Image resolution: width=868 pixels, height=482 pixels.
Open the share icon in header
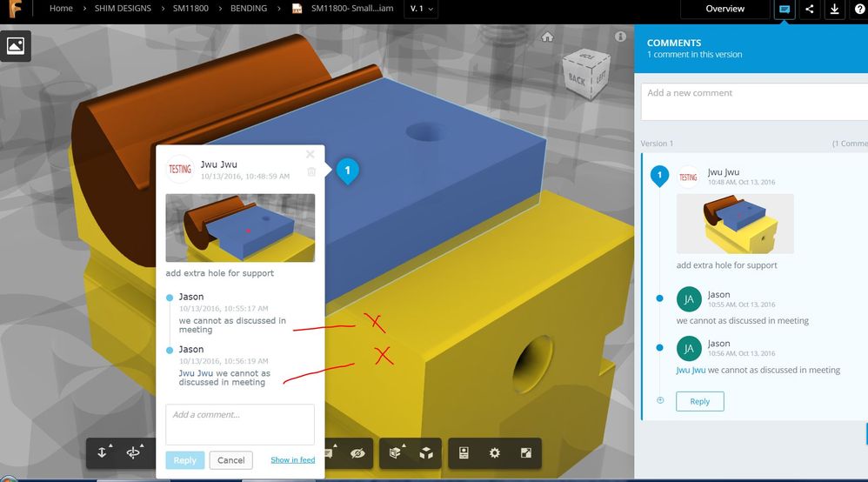point(810,9)
